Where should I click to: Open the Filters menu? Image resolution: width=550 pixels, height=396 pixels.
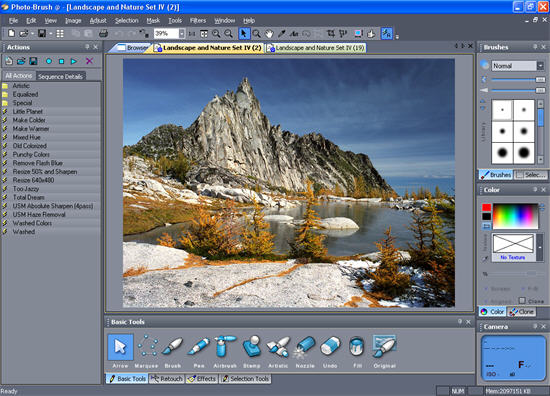pos(198,21)
